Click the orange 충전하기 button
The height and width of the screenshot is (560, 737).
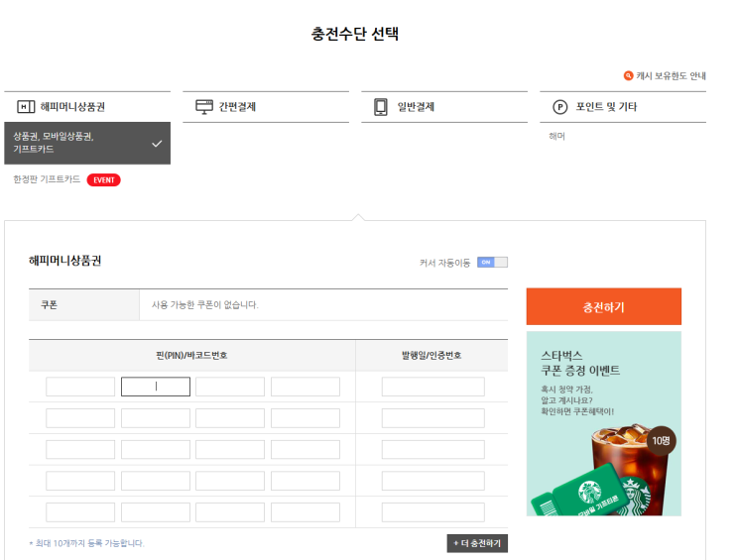pos(603,307)
